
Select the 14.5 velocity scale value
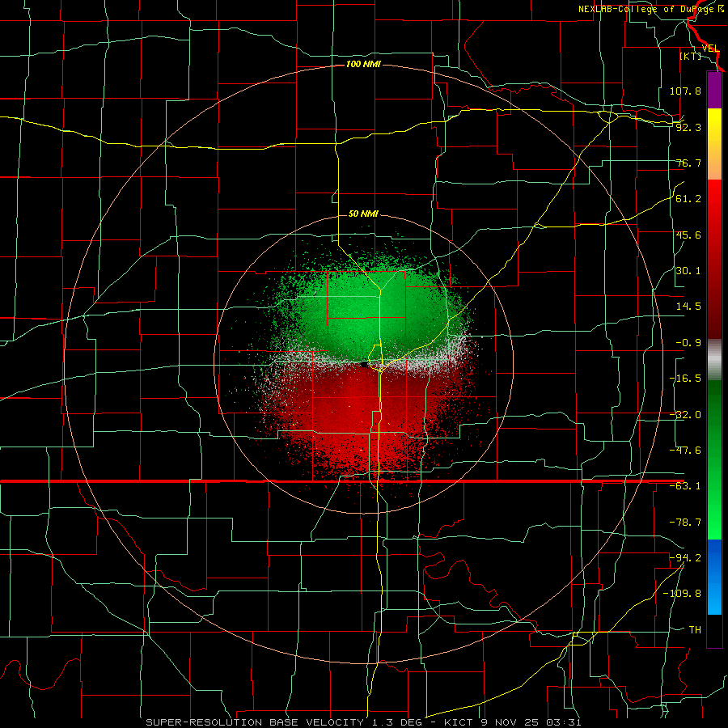click(688, 307)
